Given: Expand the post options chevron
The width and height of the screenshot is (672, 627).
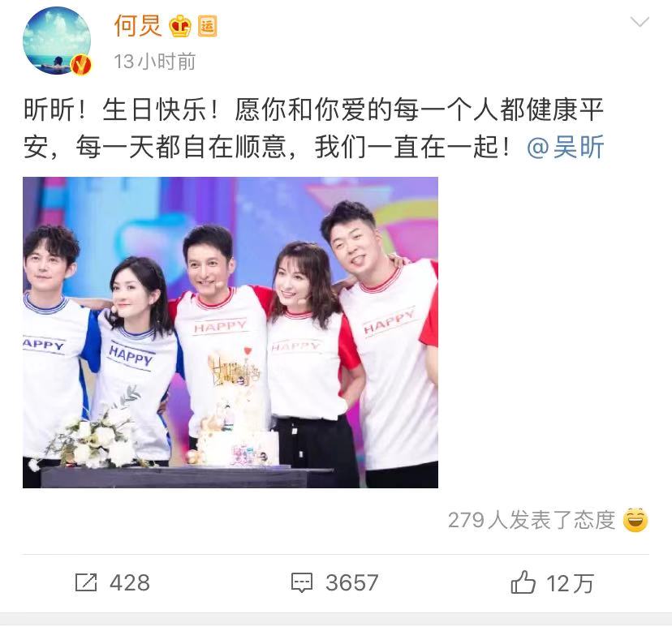Looking at the screenshot, I should [x=640, y=21].
